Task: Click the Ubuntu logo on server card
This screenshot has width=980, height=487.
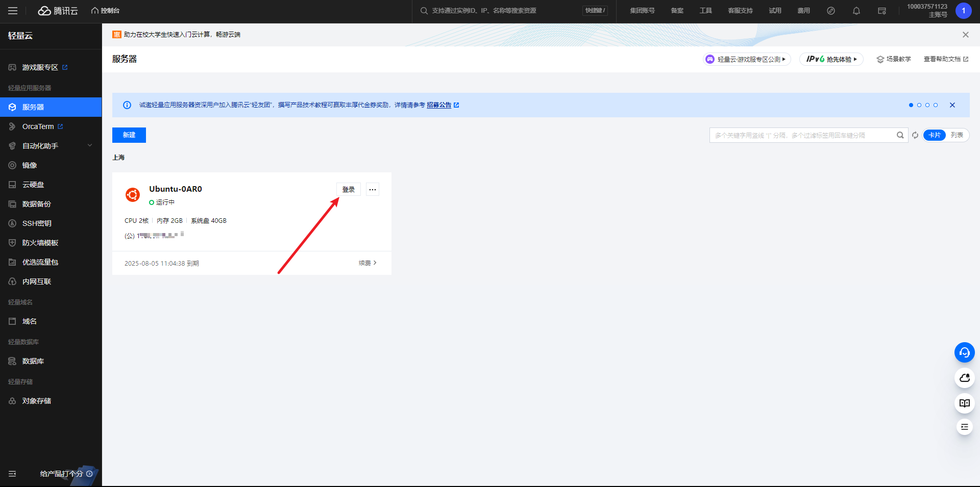Action: pos(133,194)
